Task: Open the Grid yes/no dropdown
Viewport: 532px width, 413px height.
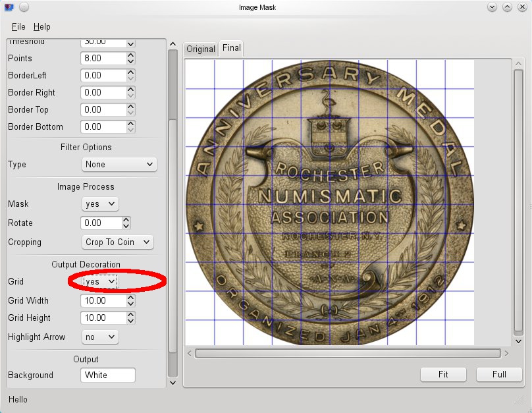Action: pos(100,282)
